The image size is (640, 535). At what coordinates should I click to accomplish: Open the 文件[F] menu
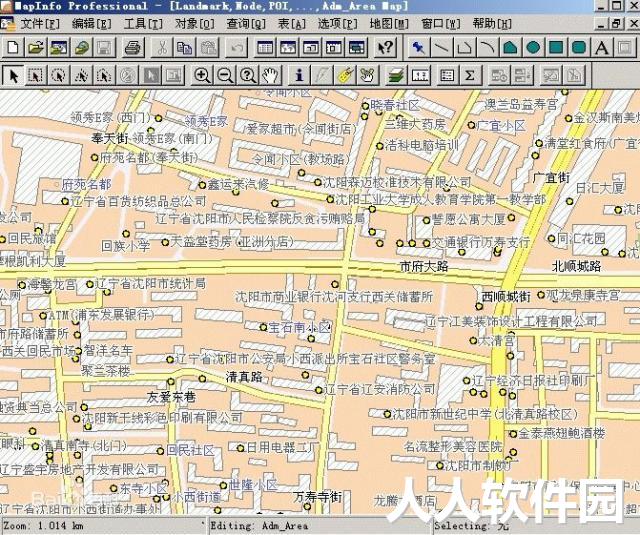pos(40,24)
